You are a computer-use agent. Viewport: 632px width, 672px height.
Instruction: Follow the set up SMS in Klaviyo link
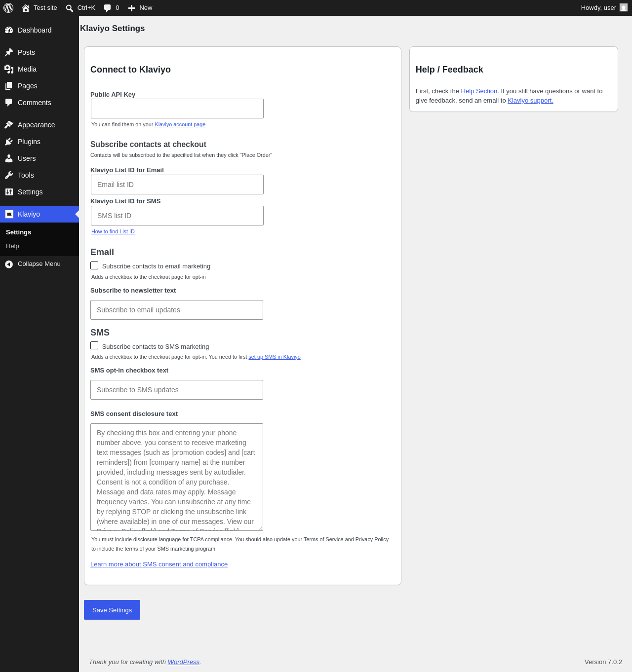pyautogui.click(x=275, y=357)
